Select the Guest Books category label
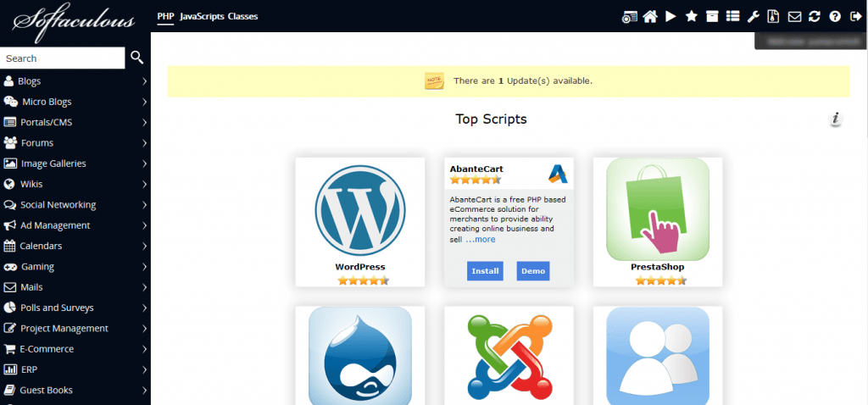Screen dimensions: 868x405 [46, 390]
